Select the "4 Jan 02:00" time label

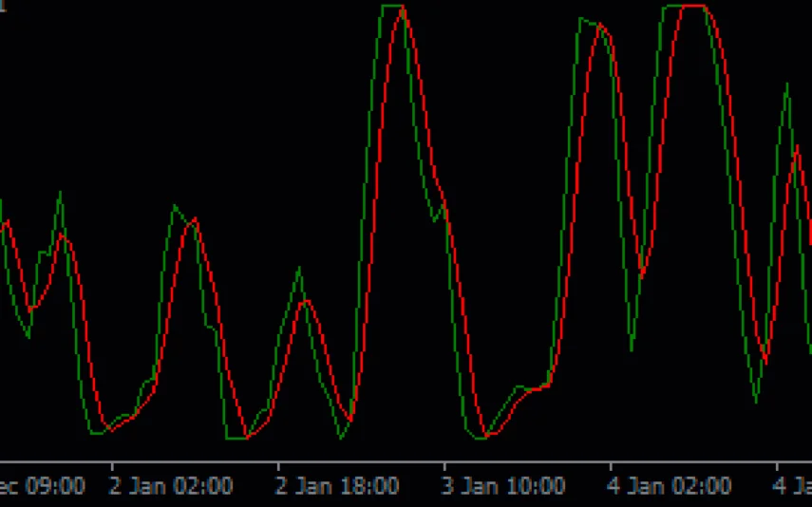pos(670,487)
